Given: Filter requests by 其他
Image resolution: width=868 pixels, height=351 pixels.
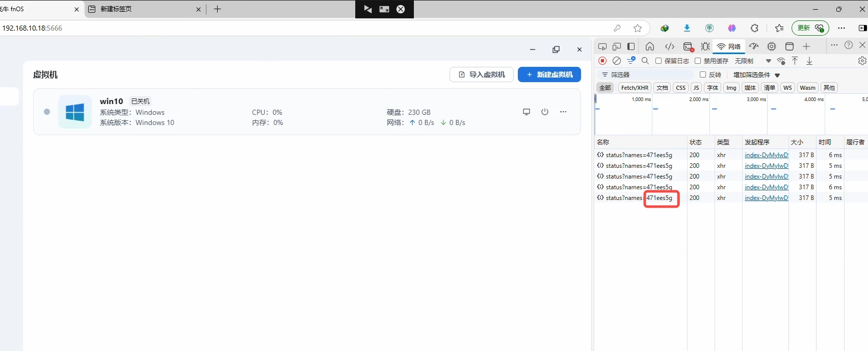Looking at the screenshot, I should [829, 88].
